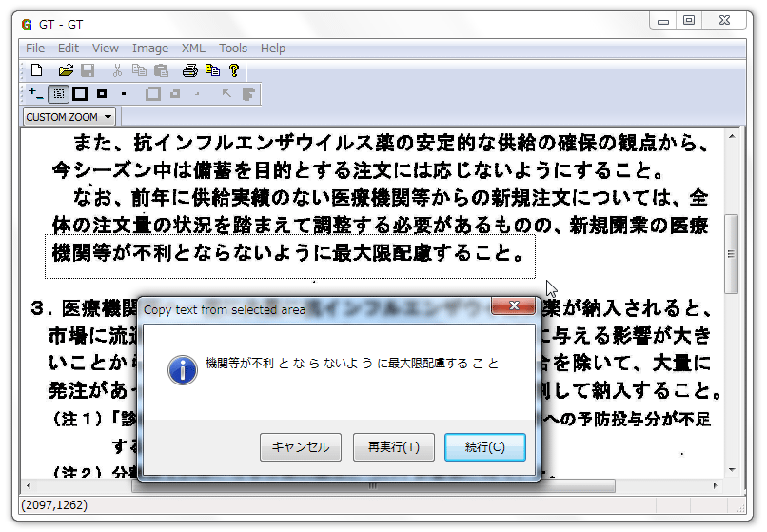Click the キャンセル button in dialog

pyautogui.click(x=300, y=447)
